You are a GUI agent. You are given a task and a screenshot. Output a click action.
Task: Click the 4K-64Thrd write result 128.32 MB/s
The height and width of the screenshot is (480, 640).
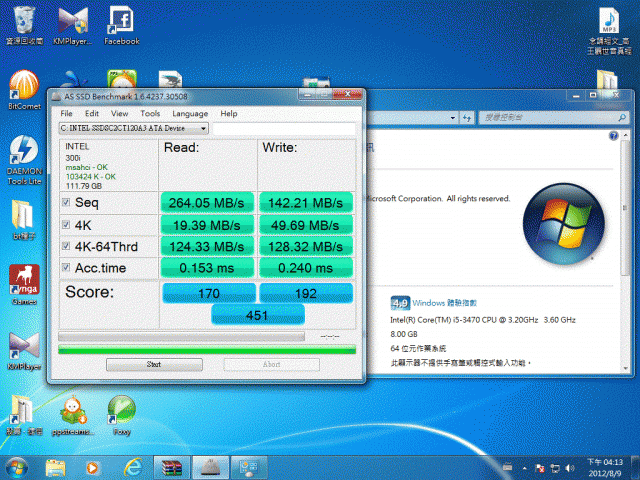tap(306, 247)
